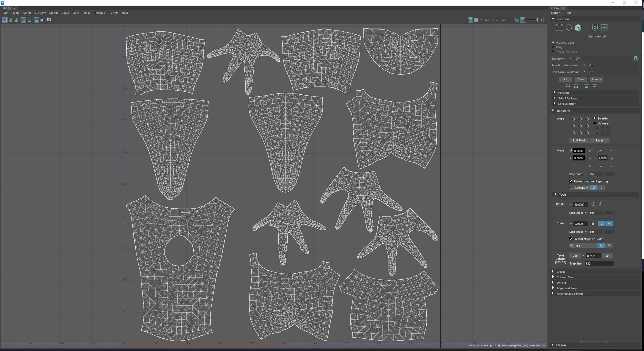Click the Rotate angle field showing 90.0000

[580, 204]
